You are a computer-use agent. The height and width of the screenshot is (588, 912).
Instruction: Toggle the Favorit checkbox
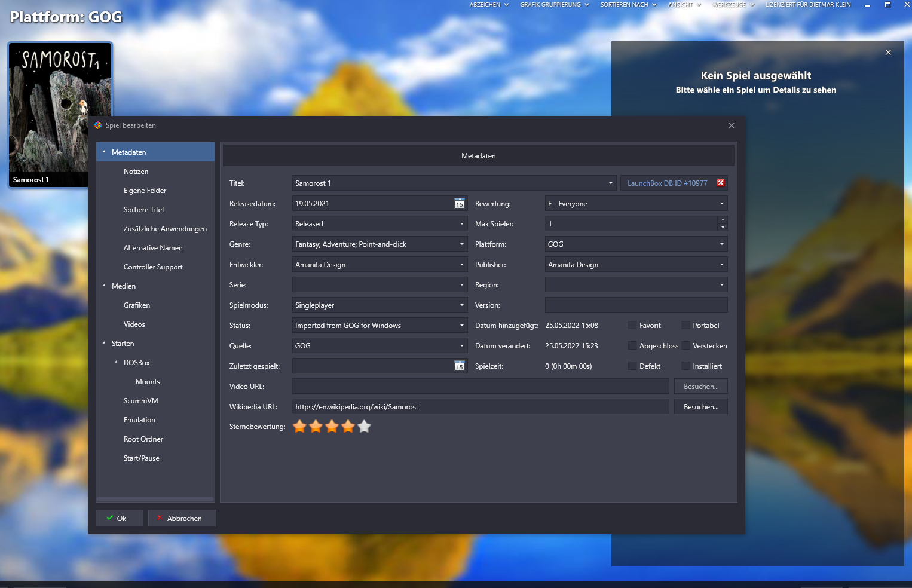[632, 326]
